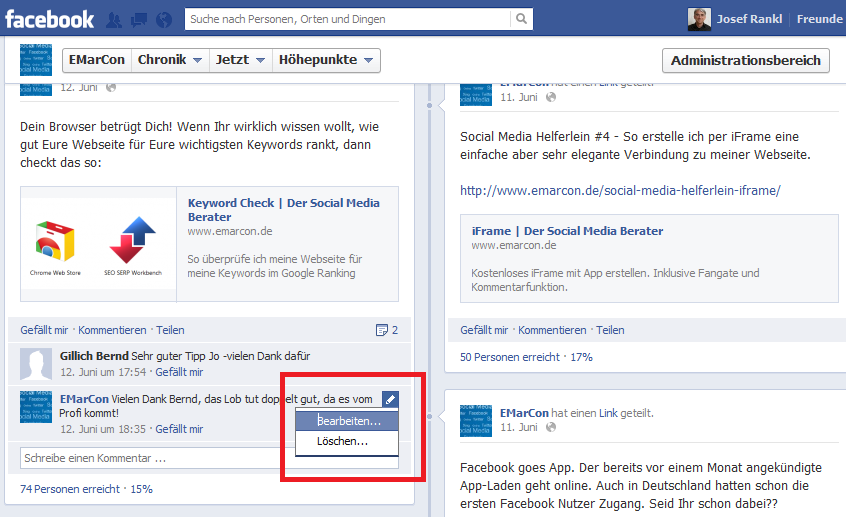Screen dimensions: 846x517
Task: Click Gillich Bernd's avatar placeholder
Action: [x=36, y=364]
